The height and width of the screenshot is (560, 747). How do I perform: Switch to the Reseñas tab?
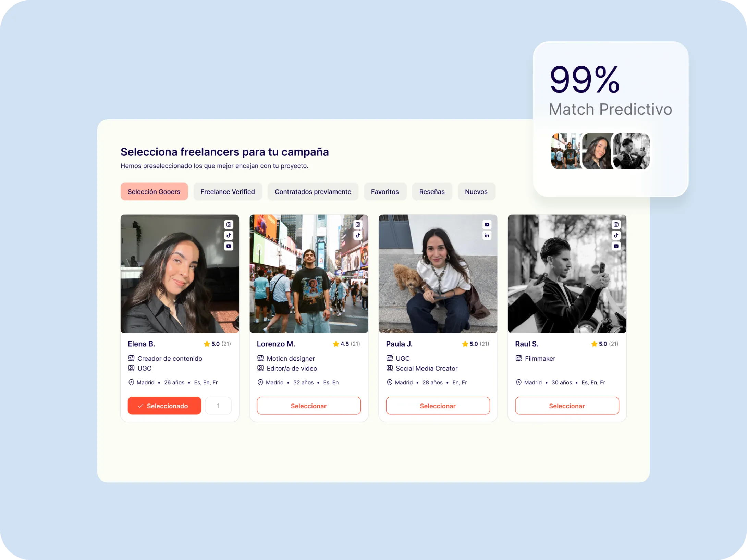432,192
